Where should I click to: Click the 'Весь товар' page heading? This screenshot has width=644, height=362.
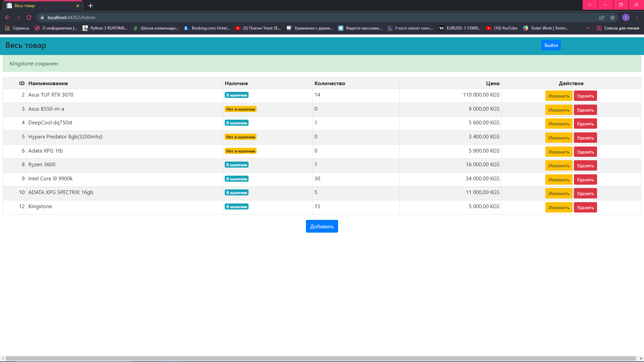coord(26,45)
